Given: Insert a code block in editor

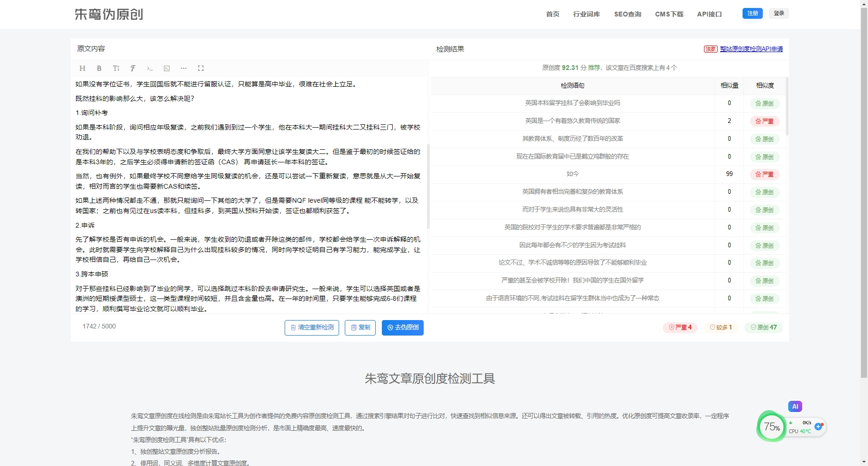Looking at the screenshot, I should 167,68.
